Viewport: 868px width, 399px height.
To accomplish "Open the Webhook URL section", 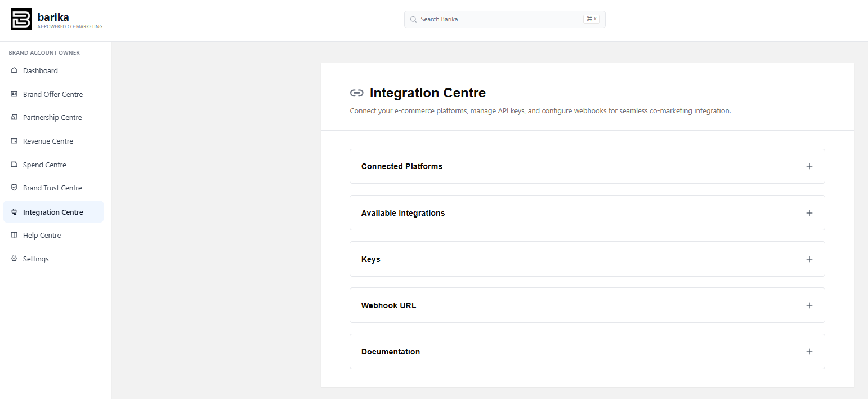I will [809, 305].
